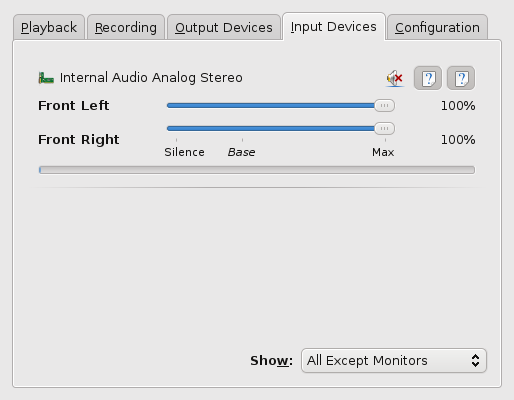Click the Front Right volume slider handle
This screenshot has width=514, height=400.
(x=384, y=128)
